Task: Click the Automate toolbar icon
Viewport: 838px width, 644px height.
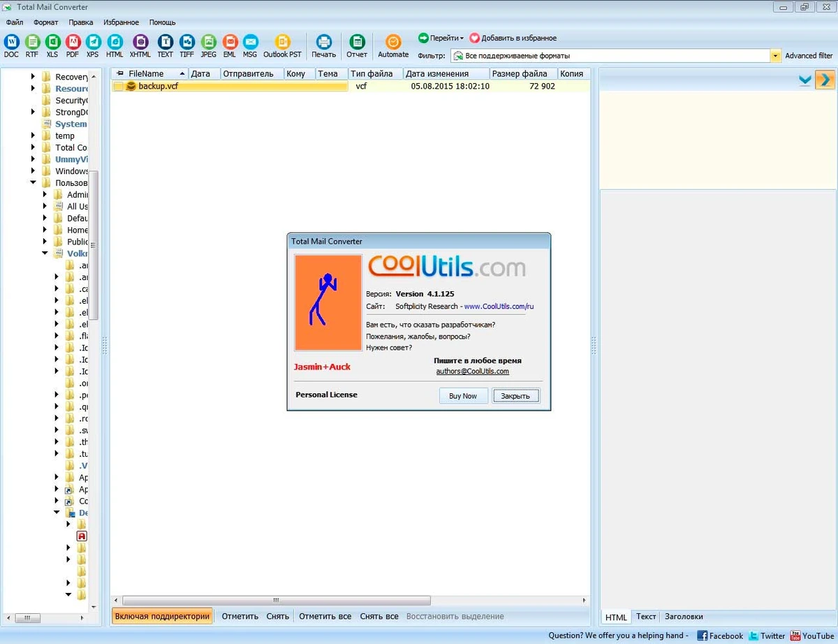Action: [x=393, y=46]
